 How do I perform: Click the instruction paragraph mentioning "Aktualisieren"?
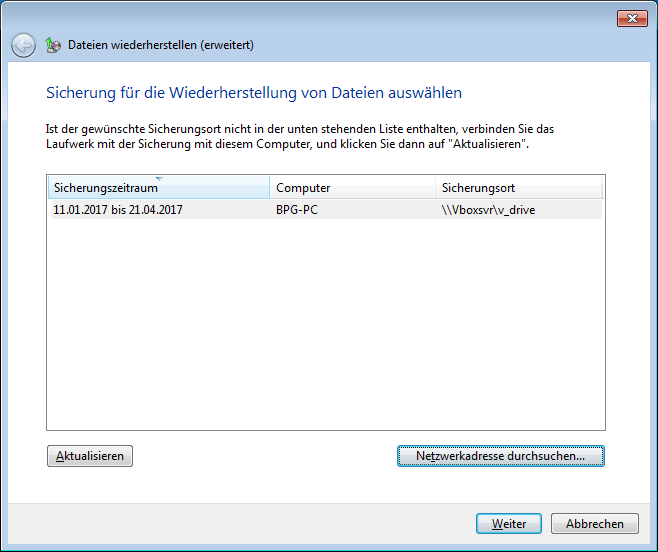click(300, 137)
